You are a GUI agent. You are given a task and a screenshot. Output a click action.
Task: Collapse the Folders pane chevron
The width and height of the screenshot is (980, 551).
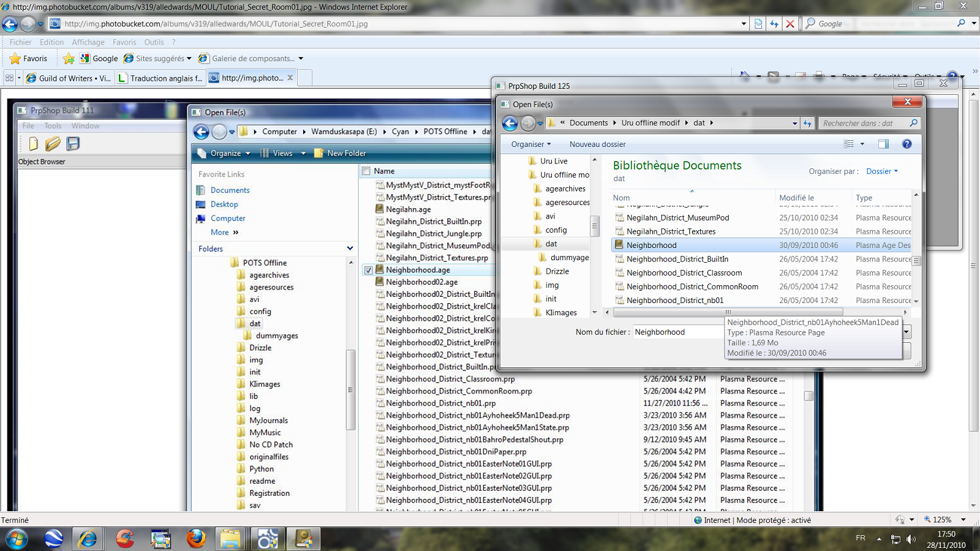(350, 249)
